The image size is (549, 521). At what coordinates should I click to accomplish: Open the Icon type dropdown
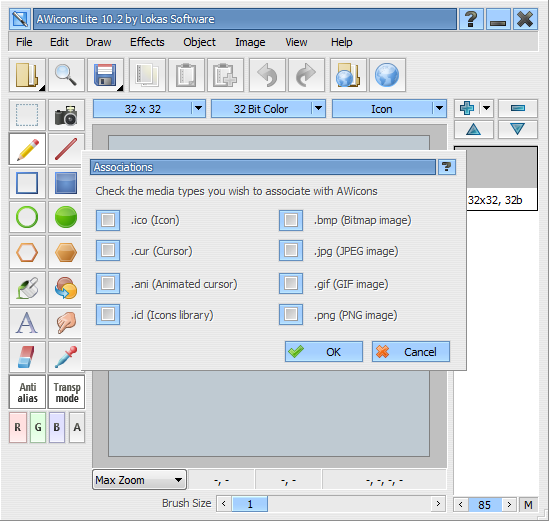[389, 109]
